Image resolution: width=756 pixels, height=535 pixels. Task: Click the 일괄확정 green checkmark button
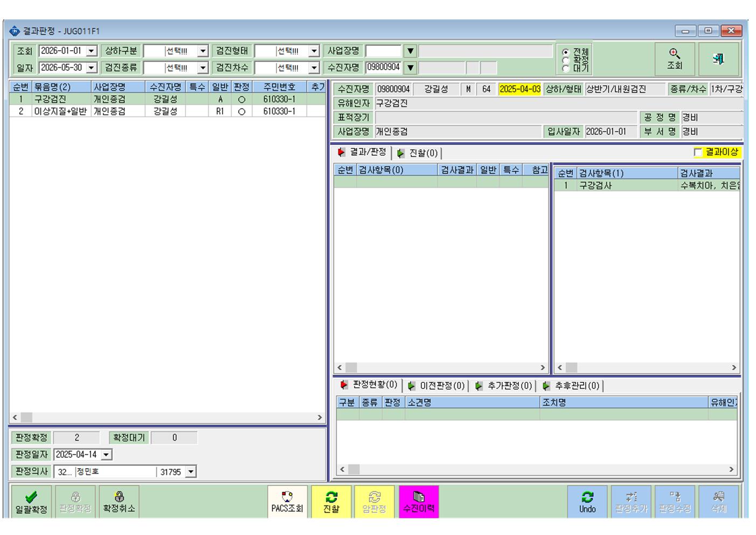pyautogui.click(x=31, y=502)
